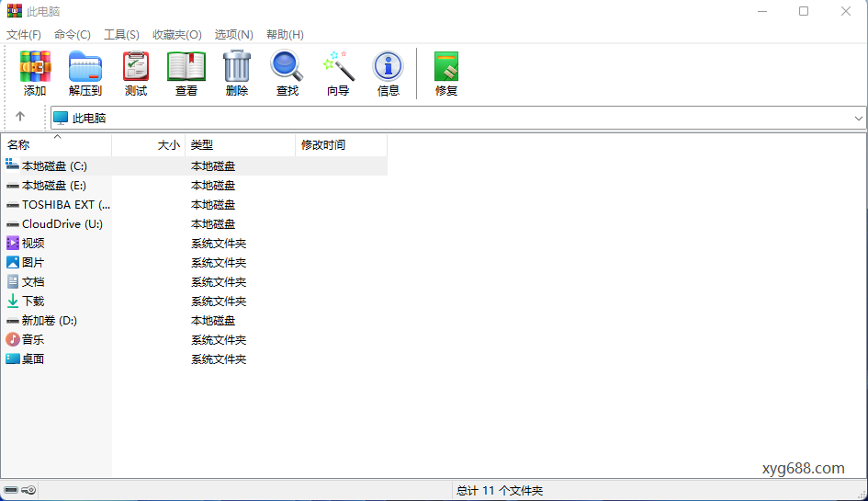
Task: Click the 系统文件夹 type cell of the 音乐 row
Action: (219, 340)
